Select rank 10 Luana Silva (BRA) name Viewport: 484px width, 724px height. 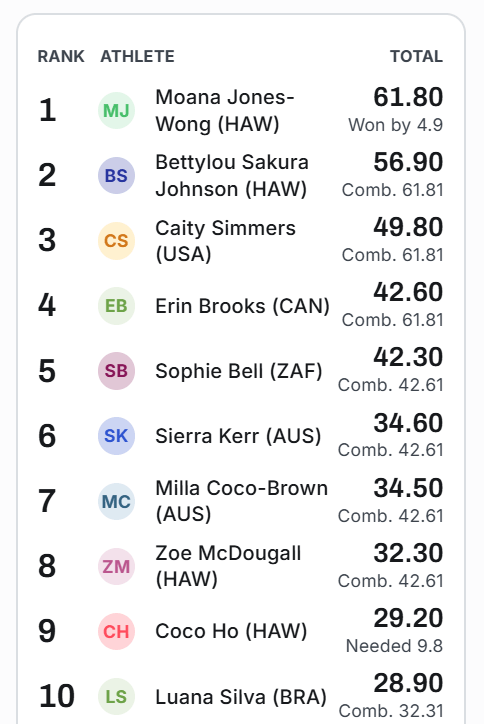coord(241,697)
